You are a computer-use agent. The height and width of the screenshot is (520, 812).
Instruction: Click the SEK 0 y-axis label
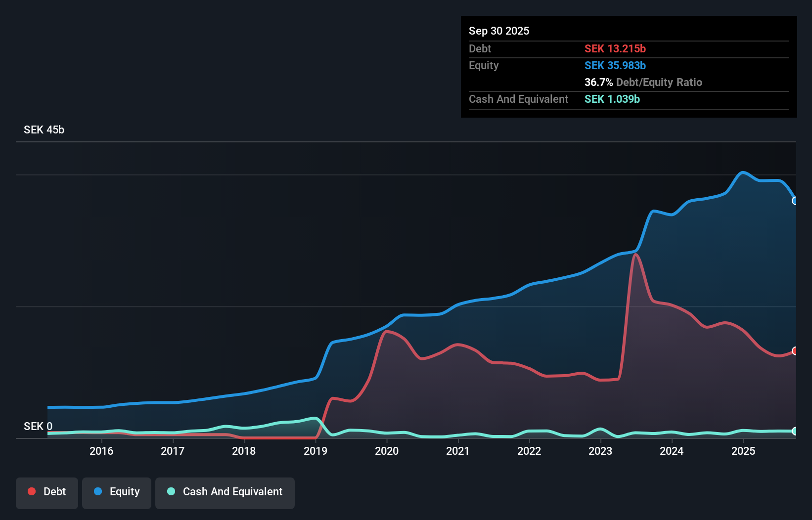(38, 426)
